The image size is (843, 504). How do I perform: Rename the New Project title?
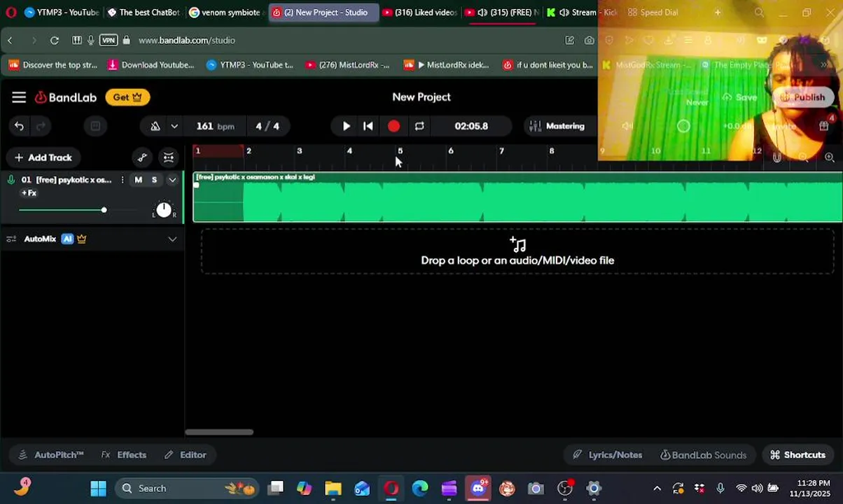click(421, 97)
